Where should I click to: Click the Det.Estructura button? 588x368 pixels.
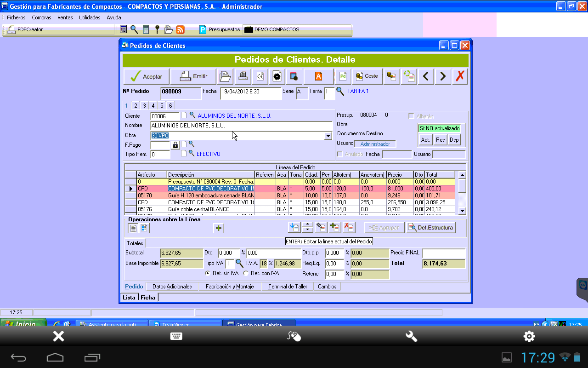tap(430, 227)
